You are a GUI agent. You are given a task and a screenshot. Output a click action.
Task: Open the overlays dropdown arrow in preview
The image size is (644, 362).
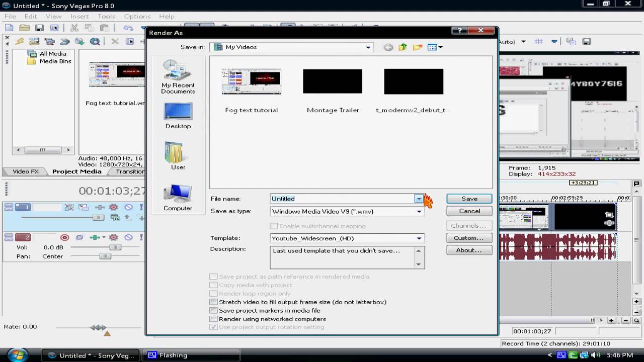point(554,42)
